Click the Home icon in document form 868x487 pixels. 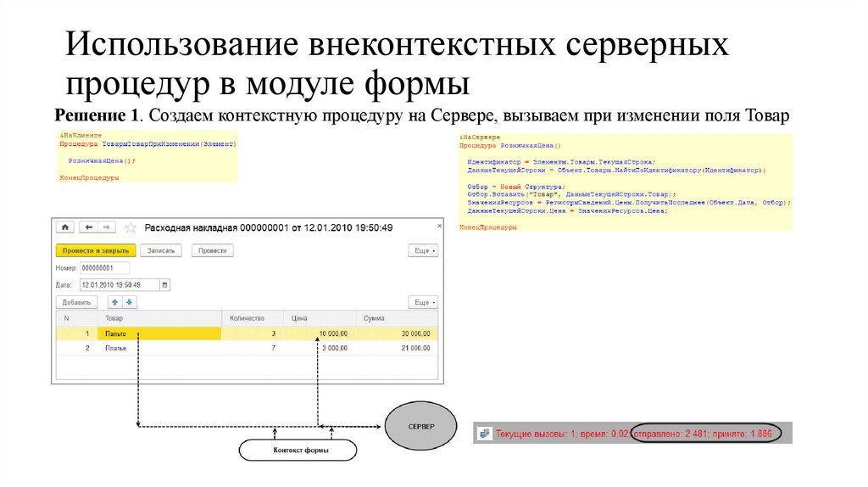64,227
